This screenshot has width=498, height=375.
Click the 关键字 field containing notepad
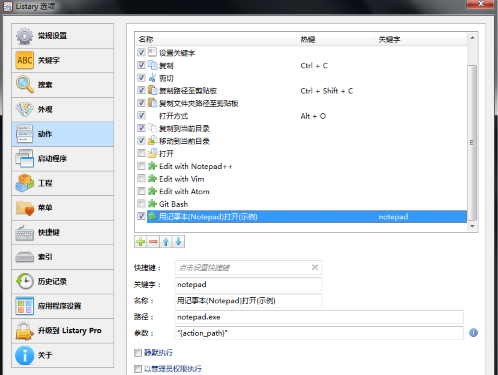(248, 284)
